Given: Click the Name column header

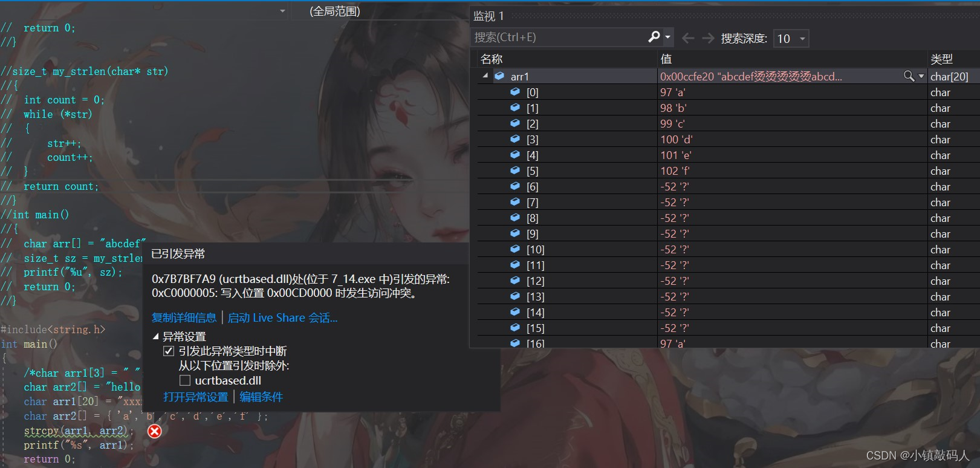Looking at the screenshot, I should point(492,59).
